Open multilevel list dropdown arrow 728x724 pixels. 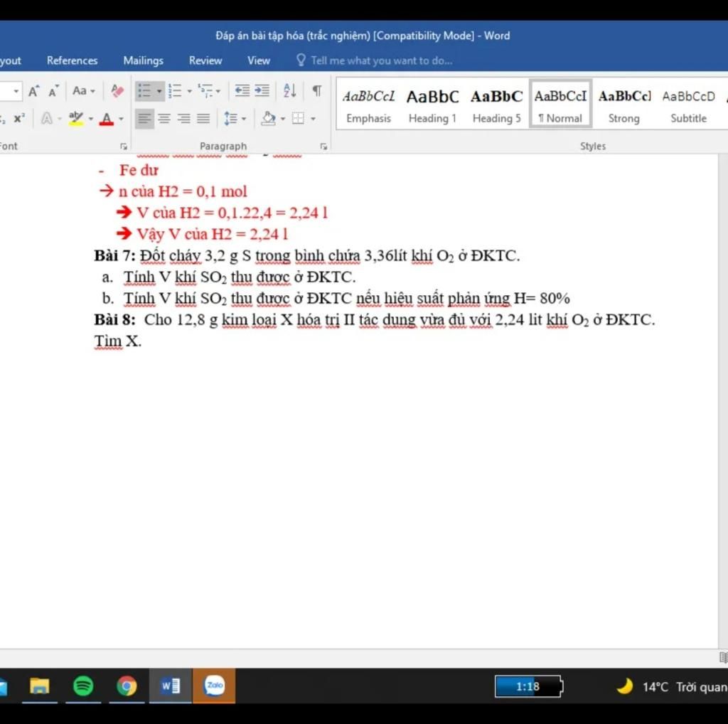218,91
